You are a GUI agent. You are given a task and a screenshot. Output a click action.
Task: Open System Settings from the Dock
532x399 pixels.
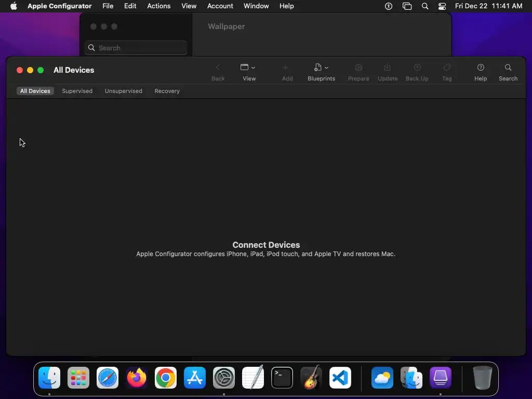(224, 378)
